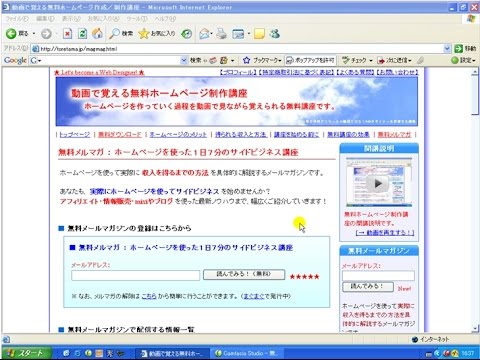Click the Let's become a Web Designer link
480x360 pixels.
[99, 72]
